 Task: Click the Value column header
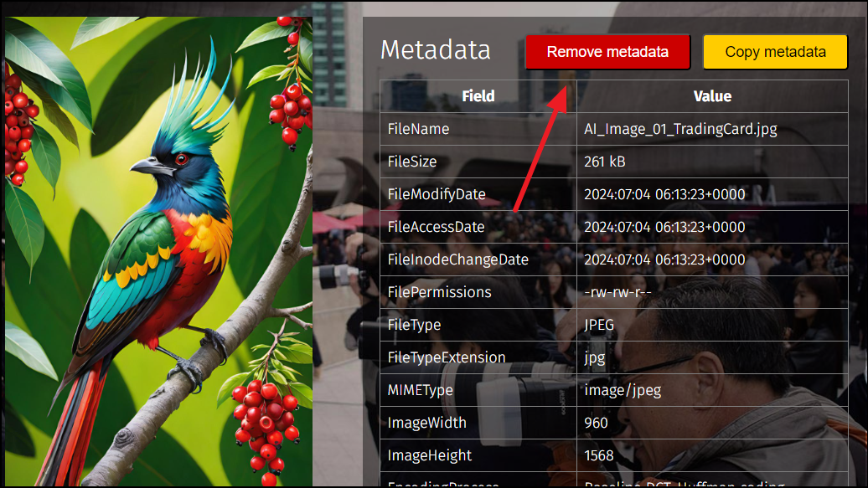coord(712,96)
